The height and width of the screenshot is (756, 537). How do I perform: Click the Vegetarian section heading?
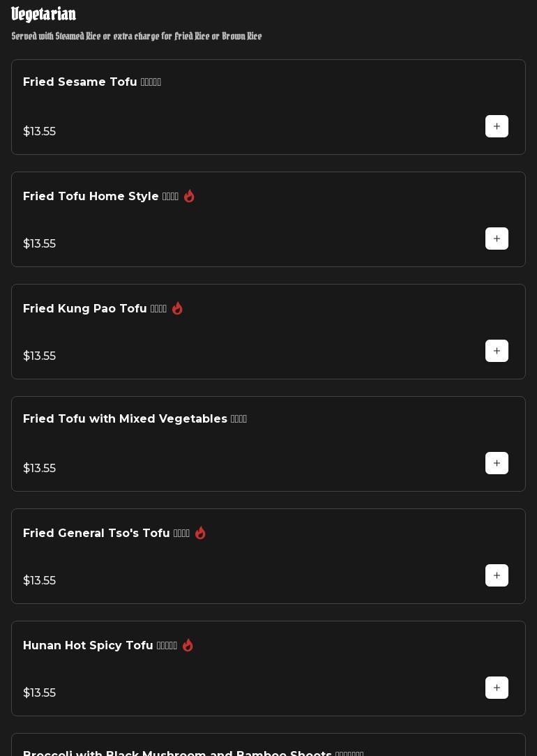pos(44,14)
